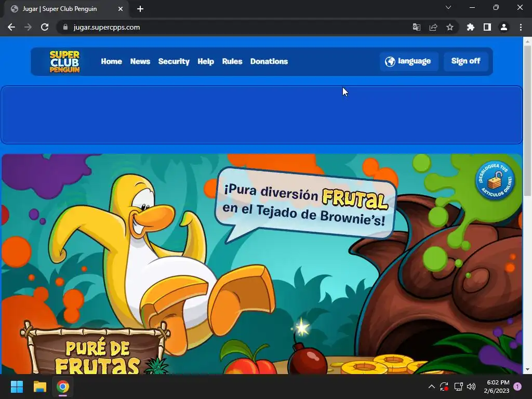The width and height of the screenshot is (532, 399).
Task: Go back to the previous page
Action: [11, 27]
